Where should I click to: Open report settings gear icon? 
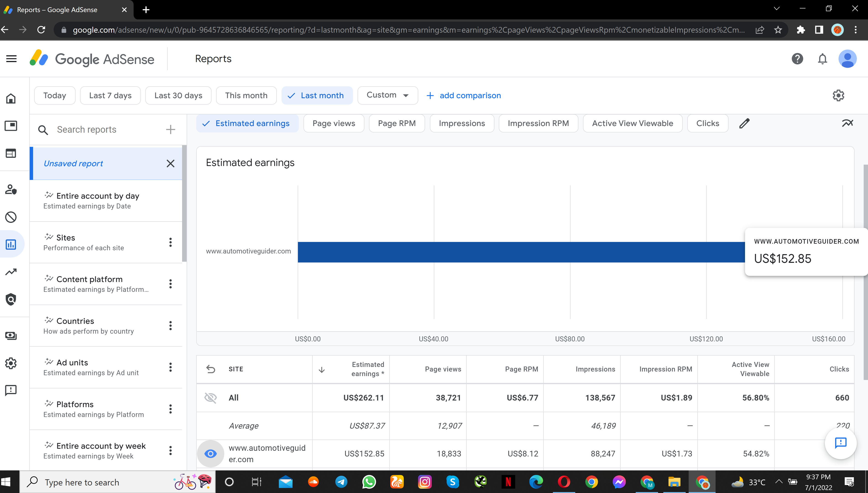(838, 95)
